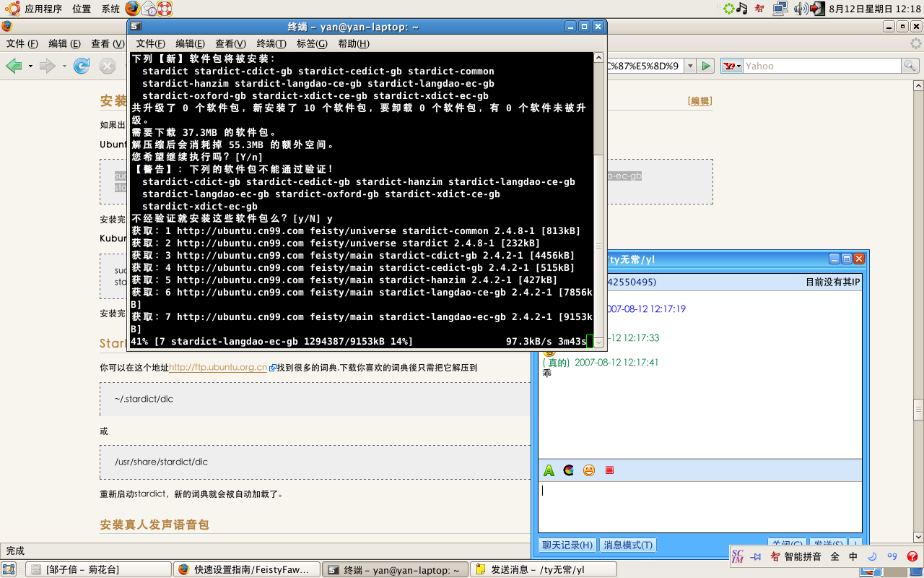Screen dimensions: 924x578
Task: Toggle full/half width letter '全' in SCIM
Action: point(835,556)
